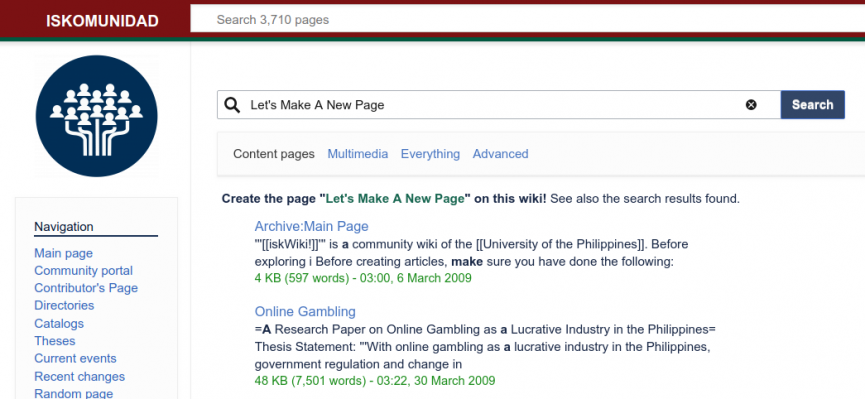This screenshot has height=399, width=865.
Task: Switch to the Multimedia tab
Action: click(357, 154)
